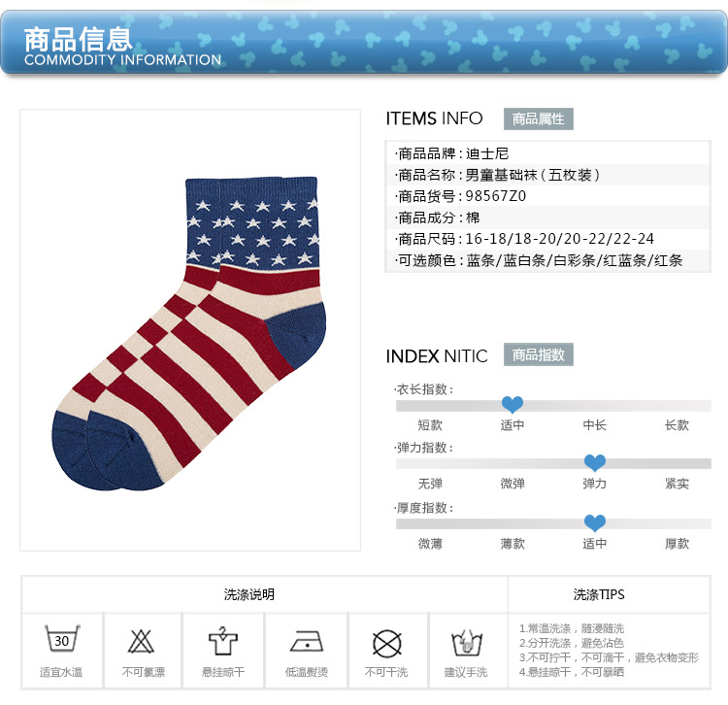Select the 商品指数 gray tag
Screen dimensions: 728x705
click(538, 354)
